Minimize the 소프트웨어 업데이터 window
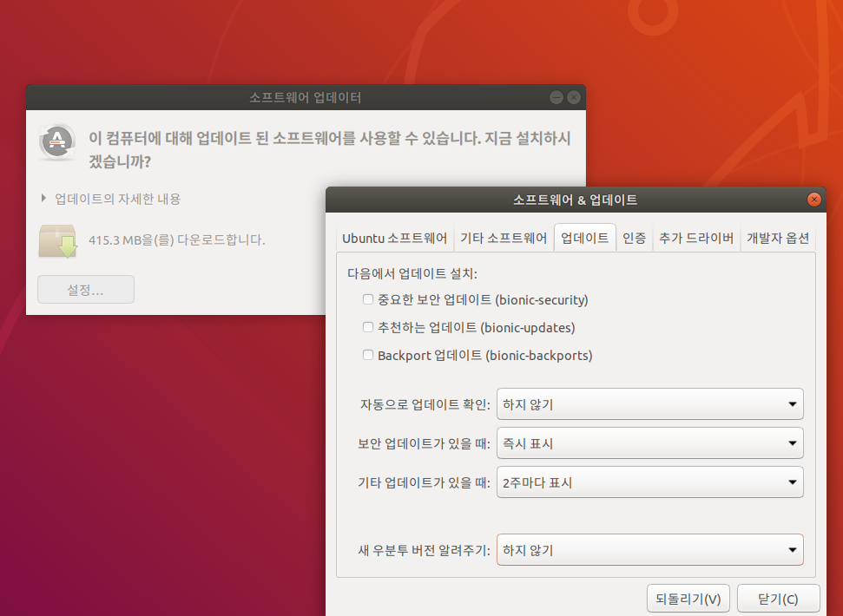The image size is (843, 616). coord(557,97)
